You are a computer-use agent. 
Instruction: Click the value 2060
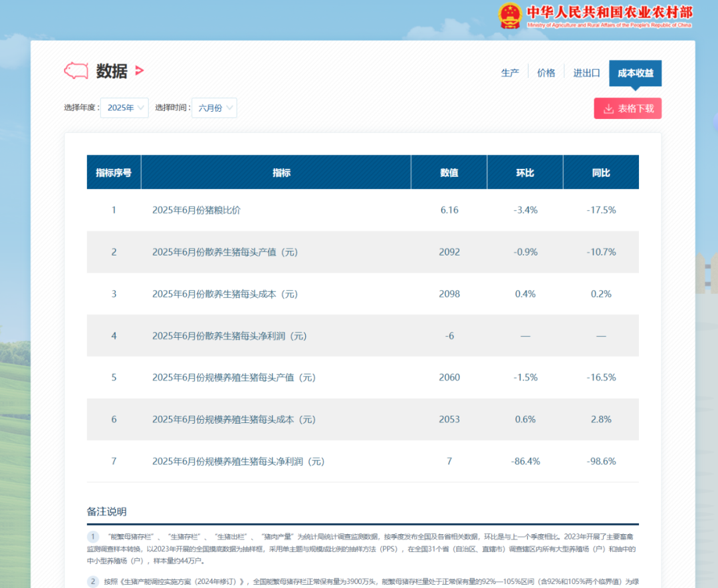point(449,377)
